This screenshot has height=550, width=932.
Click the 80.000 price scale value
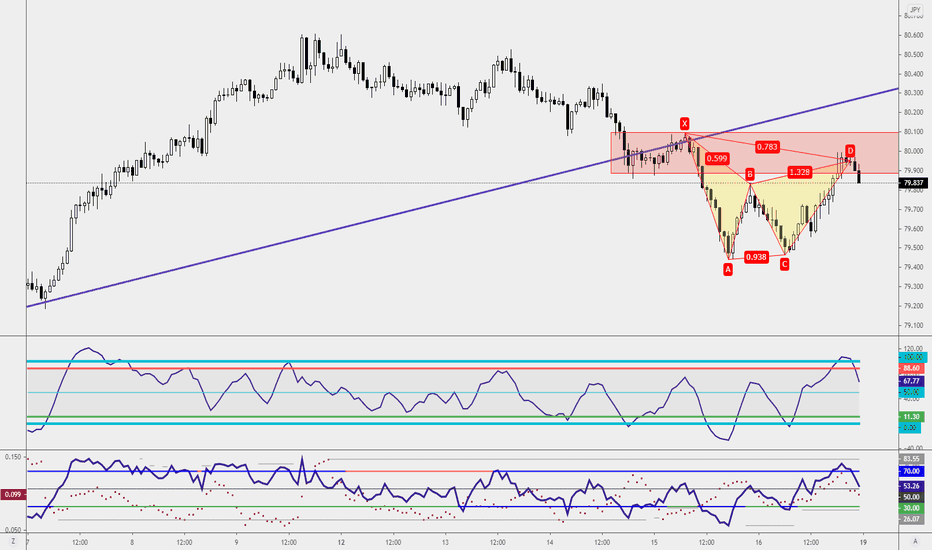(x=913, y=151)
